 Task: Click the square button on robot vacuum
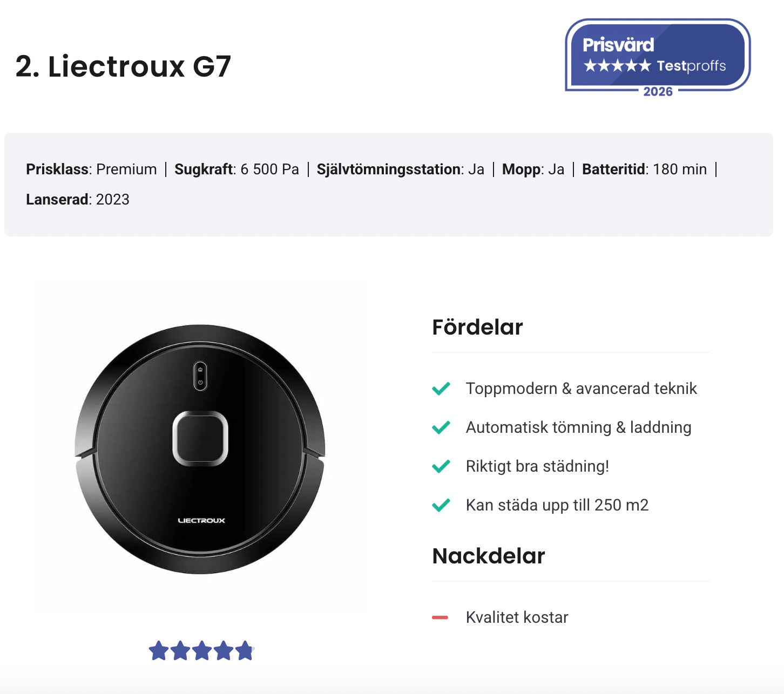200,438
